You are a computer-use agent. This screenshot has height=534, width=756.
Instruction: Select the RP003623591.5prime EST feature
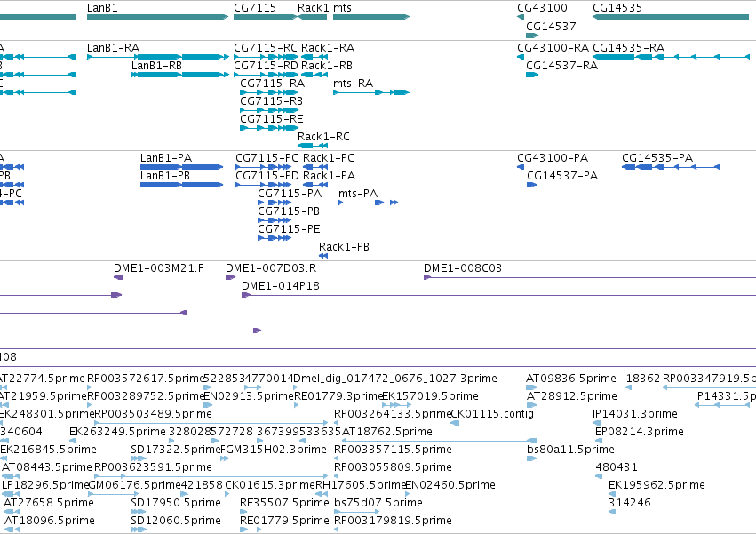pos(211,476)
